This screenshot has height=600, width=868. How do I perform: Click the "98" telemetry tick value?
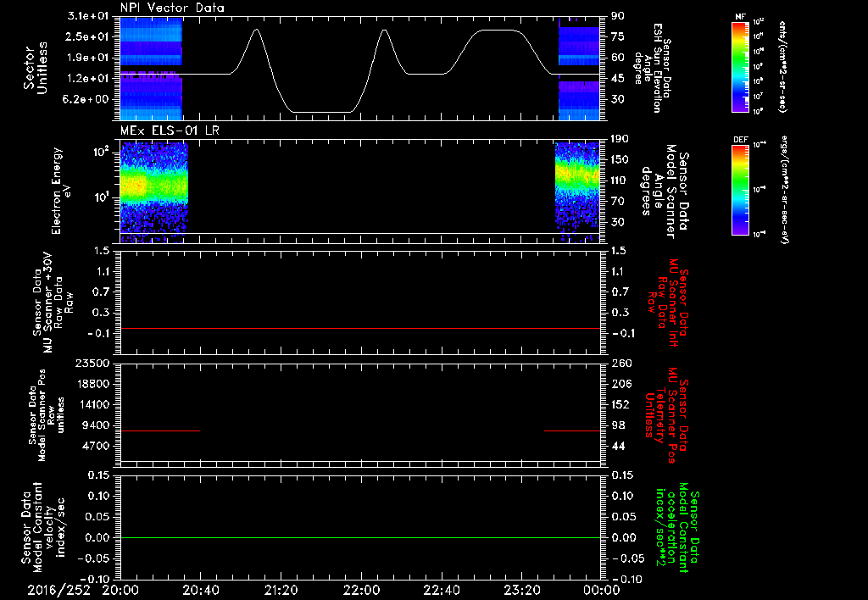point(618,425)
